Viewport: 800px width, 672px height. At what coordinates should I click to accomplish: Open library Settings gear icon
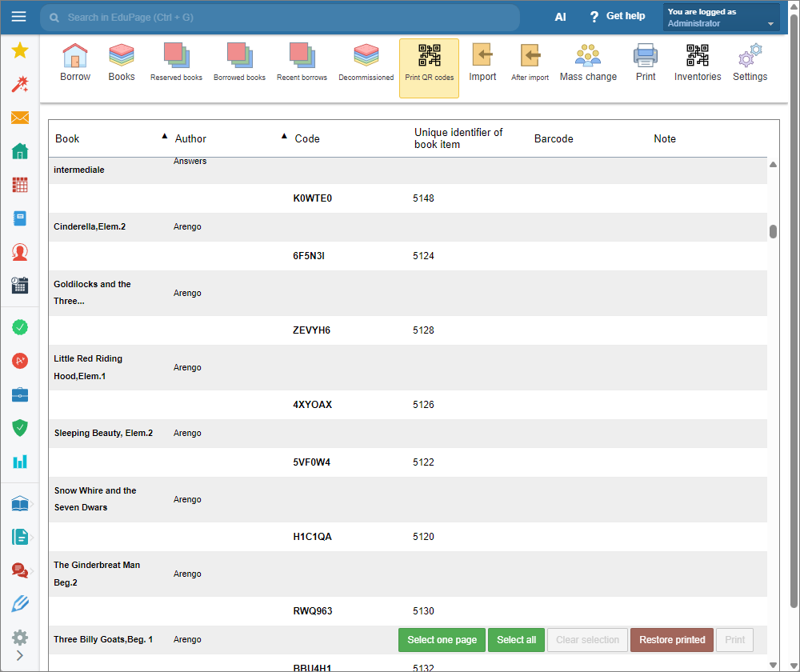[750, 63]
